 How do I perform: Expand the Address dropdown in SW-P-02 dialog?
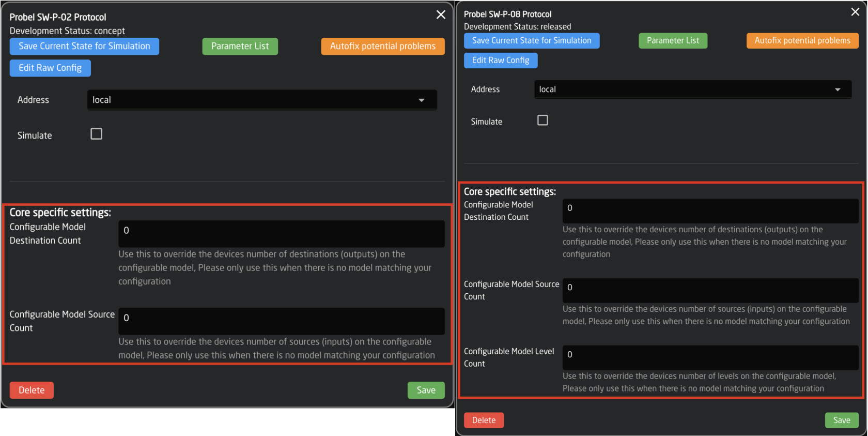262,100
